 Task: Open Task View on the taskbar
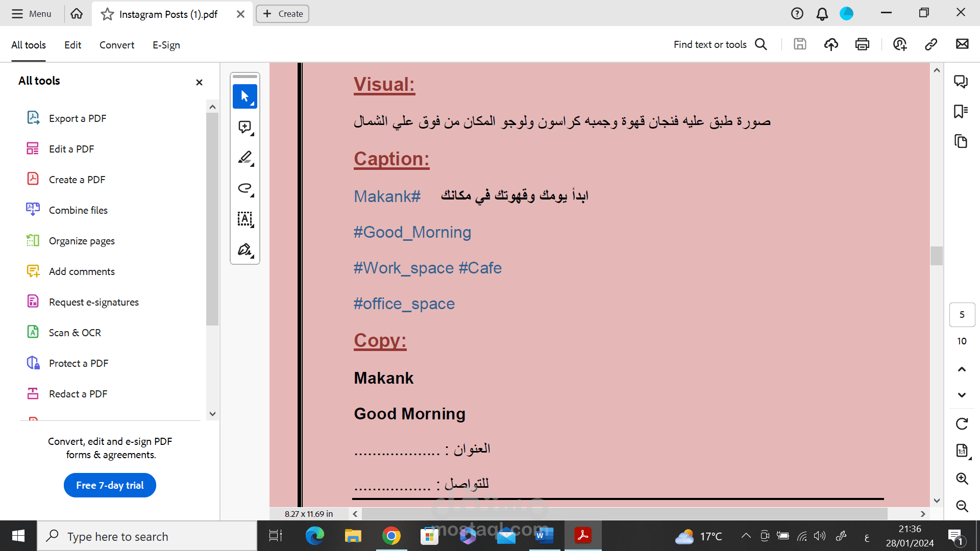coord(276,536)
